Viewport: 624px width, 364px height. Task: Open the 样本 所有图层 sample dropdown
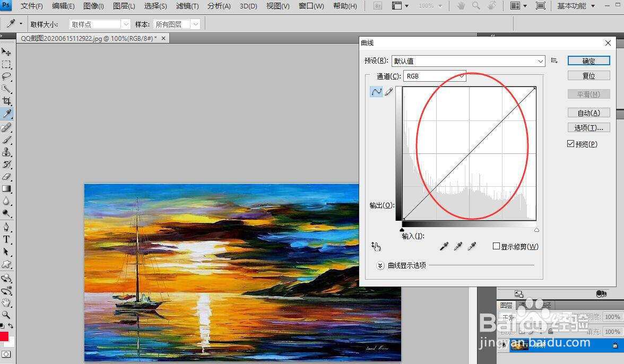coord(176,24)
